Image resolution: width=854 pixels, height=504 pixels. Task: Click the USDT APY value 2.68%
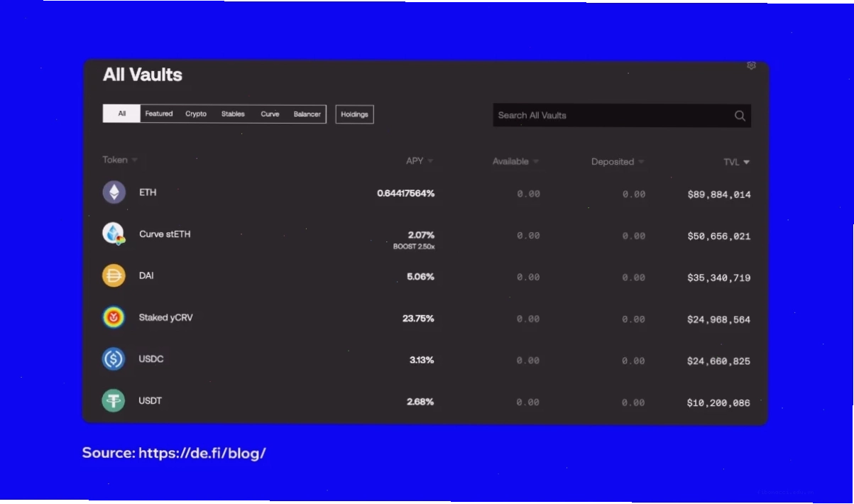coord(420,402)
